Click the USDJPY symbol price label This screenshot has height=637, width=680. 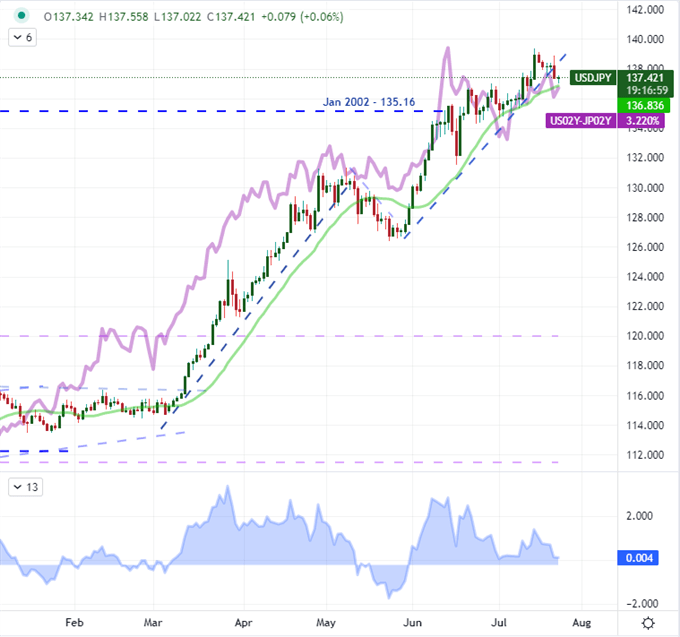592,78
